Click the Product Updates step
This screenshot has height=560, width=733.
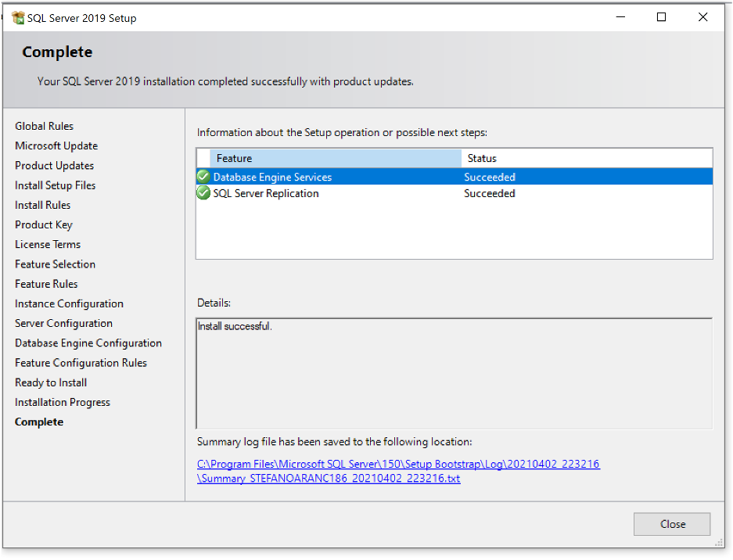pos(54,166)
